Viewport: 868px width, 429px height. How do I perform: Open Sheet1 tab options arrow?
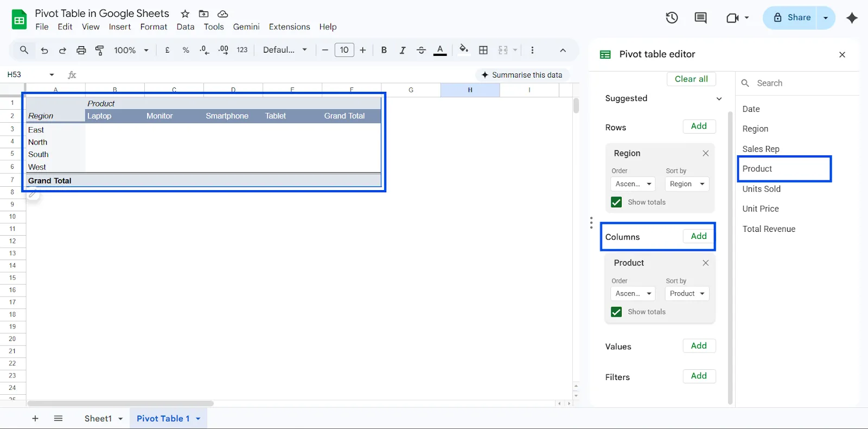tap(120, 419)
